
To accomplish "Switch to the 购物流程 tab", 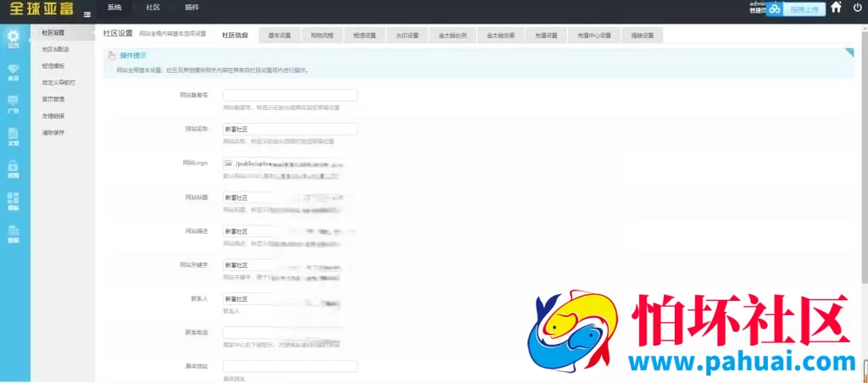I will point(321,35).
